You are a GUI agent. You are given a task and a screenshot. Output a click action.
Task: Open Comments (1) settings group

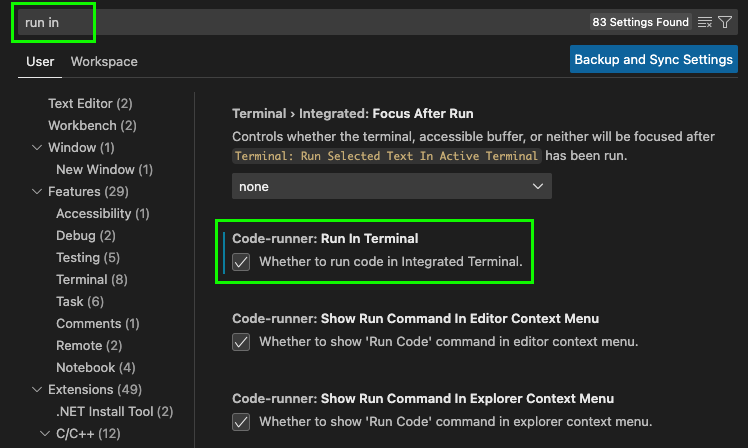click(x=98, y=323)
